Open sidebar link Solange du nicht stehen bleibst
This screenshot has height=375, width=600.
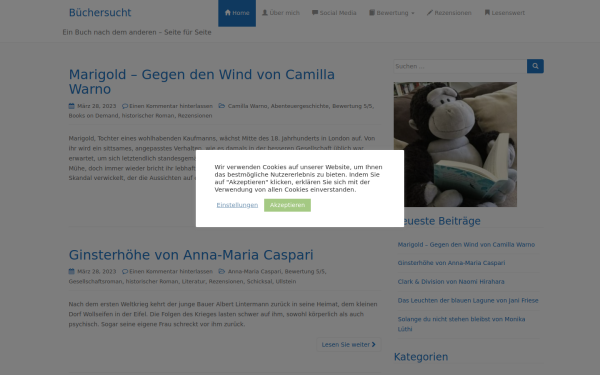pyautogui.click(x=461, y=324)
